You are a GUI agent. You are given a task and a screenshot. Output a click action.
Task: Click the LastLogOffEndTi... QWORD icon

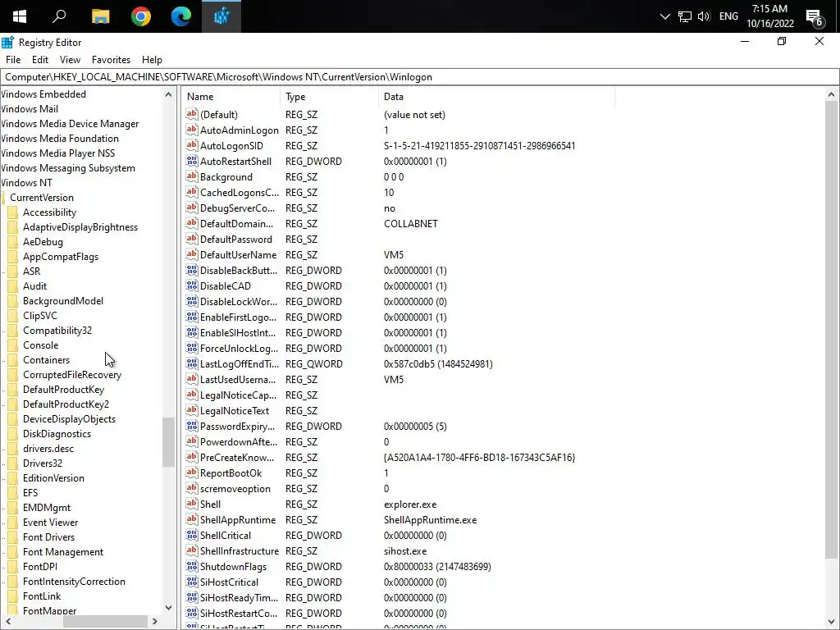point(192,363)
